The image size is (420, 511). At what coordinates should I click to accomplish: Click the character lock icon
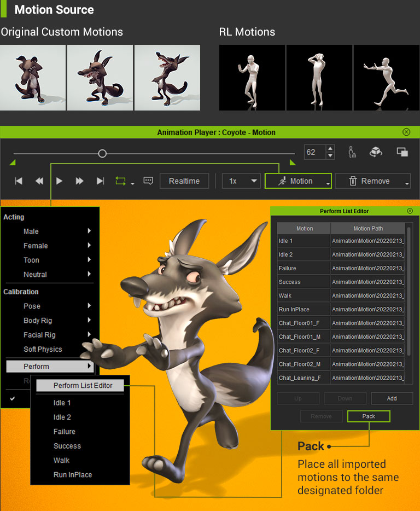(x=353, y=153)
